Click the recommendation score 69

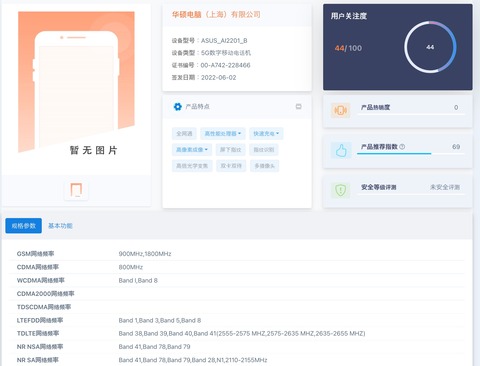coord(456,147)
